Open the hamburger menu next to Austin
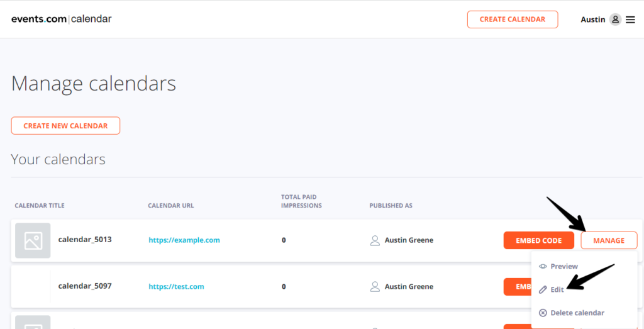The width and height of the screenshot is (644, 329). 630,20
